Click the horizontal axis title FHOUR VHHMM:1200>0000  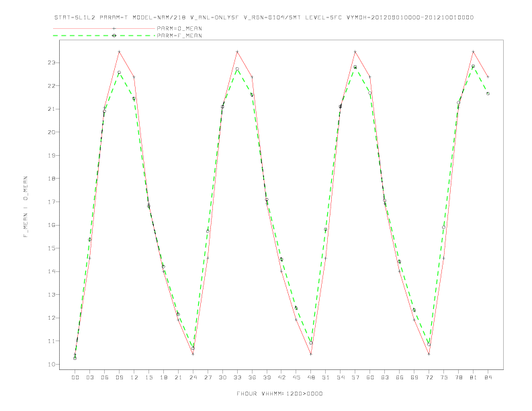pyautogui.click(x=279, y=394)
